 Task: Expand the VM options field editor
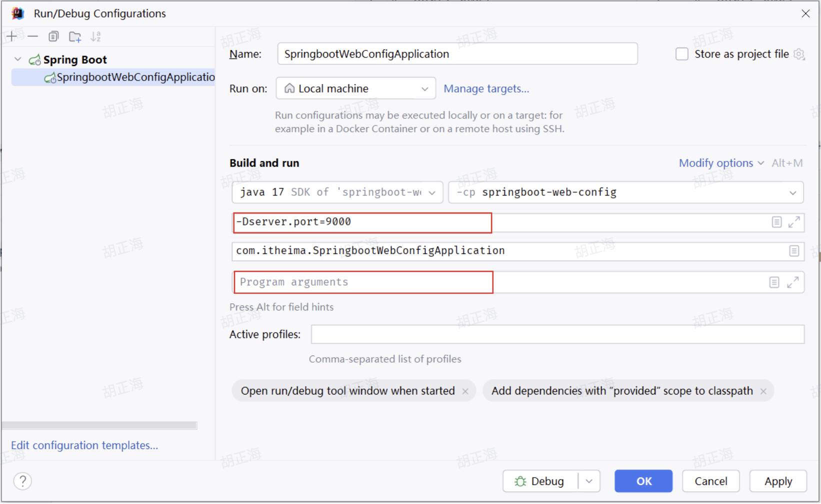793,222
